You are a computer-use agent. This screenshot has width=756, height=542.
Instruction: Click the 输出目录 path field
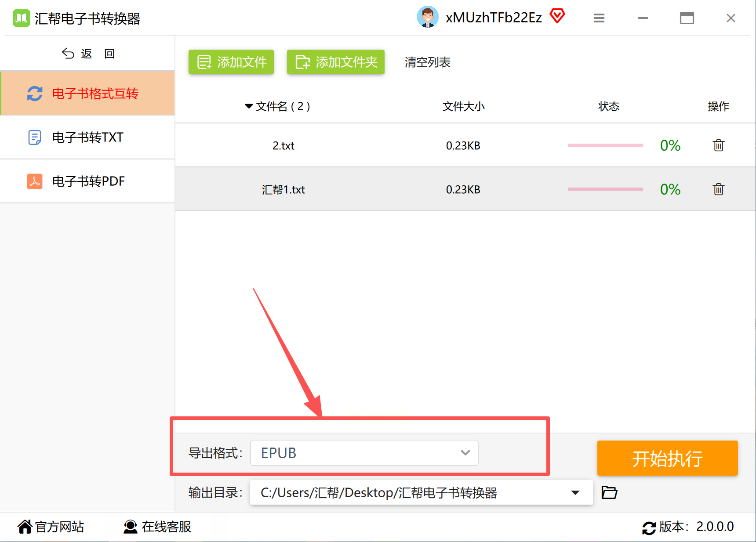coord(422,492)
